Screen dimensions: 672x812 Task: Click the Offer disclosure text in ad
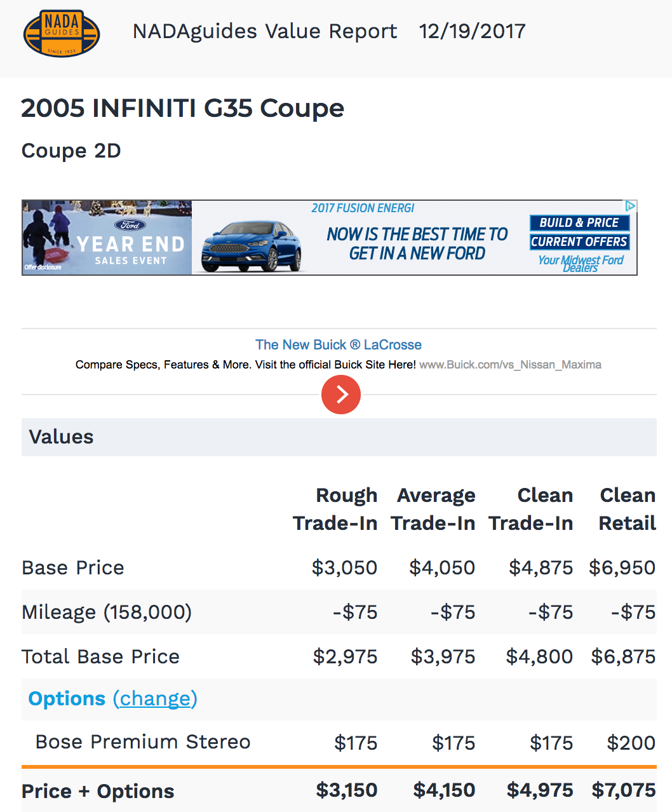point(43,267)
